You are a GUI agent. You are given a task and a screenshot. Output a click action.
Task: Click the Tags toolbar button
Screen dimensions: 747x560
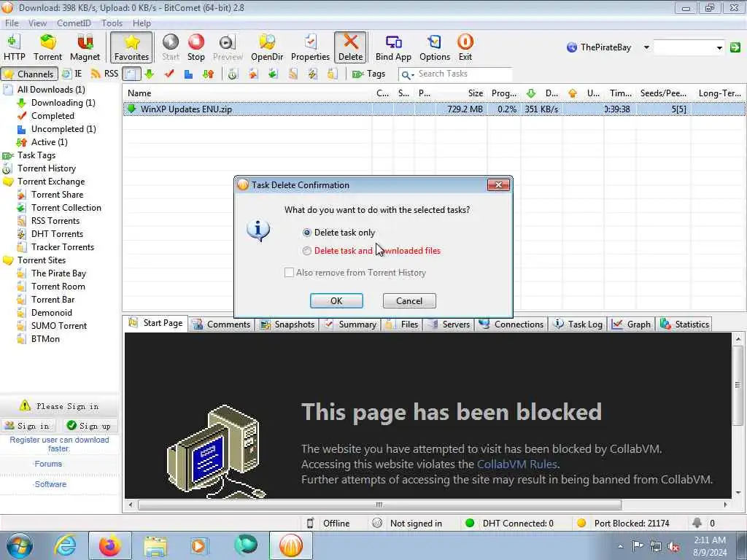click(368, 74)
